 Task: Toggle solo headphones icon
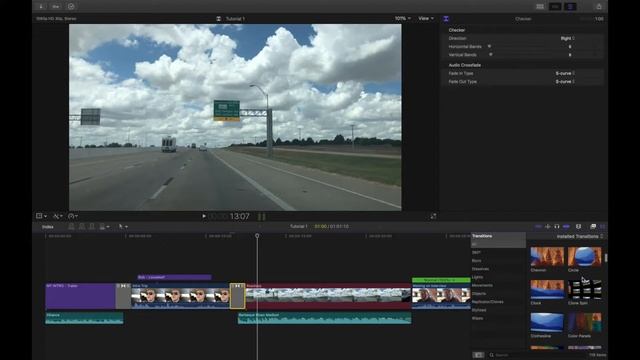click(556, 227)
